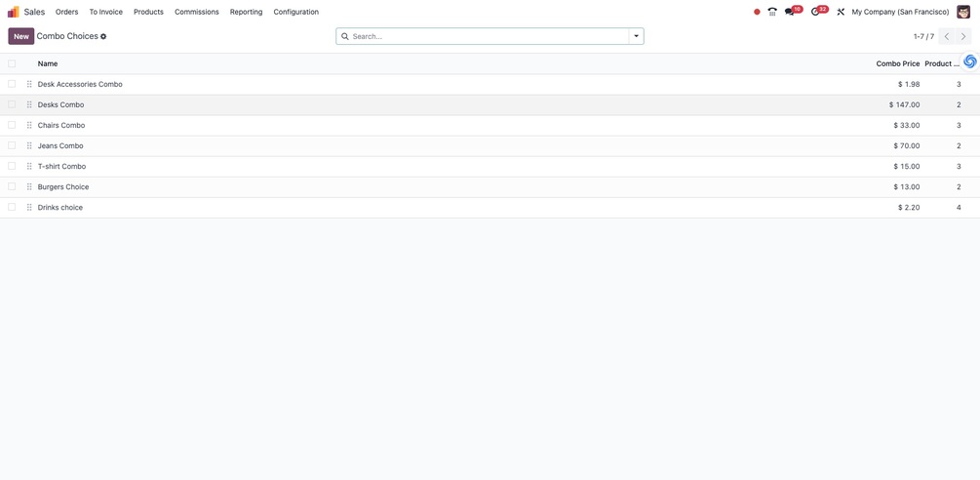Screen dimensions: 980x480
Task: Click the $ 33.00 price cell
Action: pos(906,125)
